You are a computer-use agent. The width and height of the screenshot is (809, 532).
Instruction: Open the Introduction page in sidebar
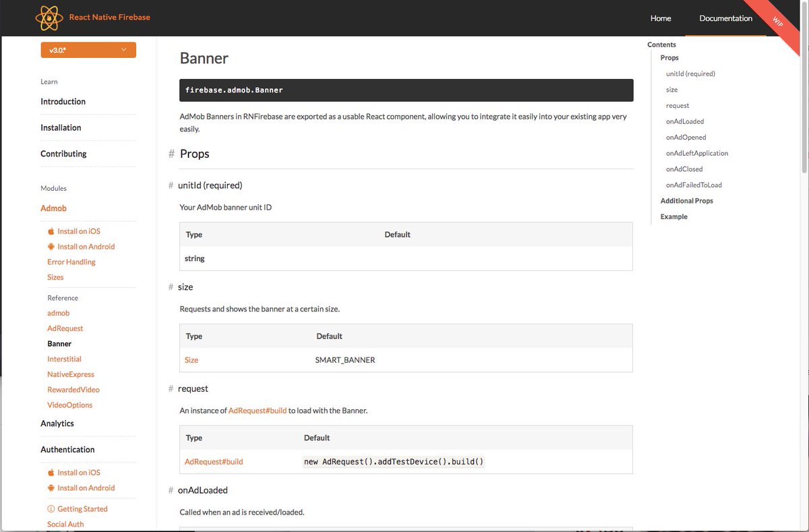coord(63,102)
